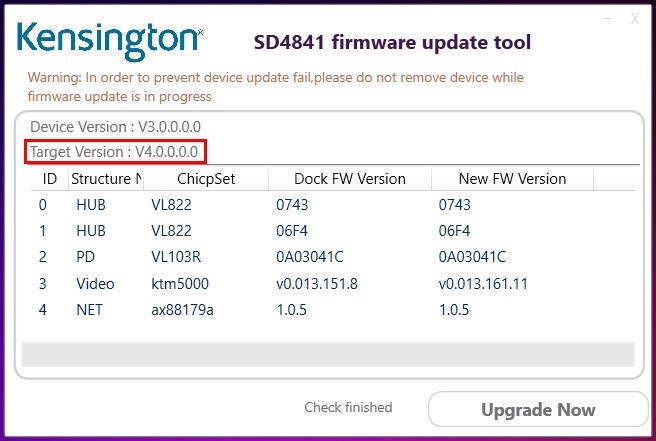
Task: Click ID 2 in the PD row
Action: [43, 256]
